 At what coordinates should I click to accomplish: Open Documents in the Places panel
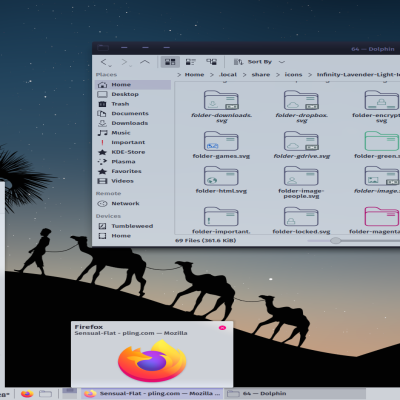[x=133, y=114]
